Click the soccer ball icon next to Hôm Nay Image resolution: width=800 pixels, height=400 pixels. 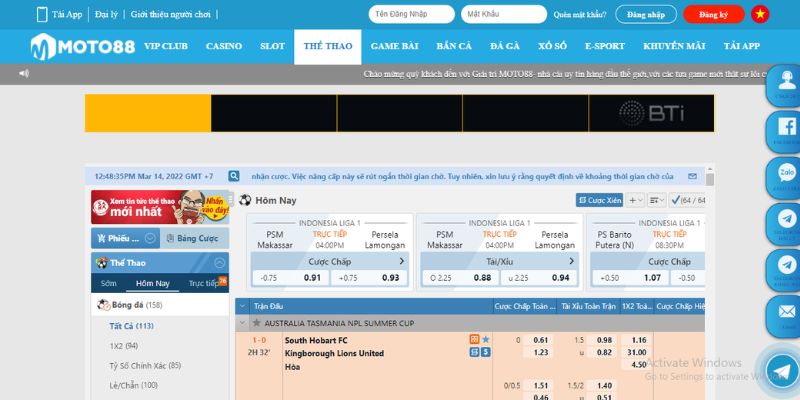[245, 200]
